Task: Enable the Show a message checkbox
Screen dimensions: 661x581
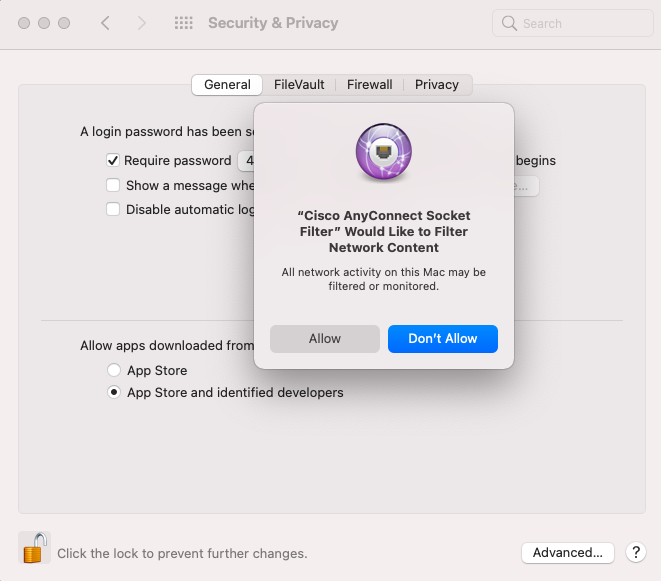Action: click(x=114, y=185)
